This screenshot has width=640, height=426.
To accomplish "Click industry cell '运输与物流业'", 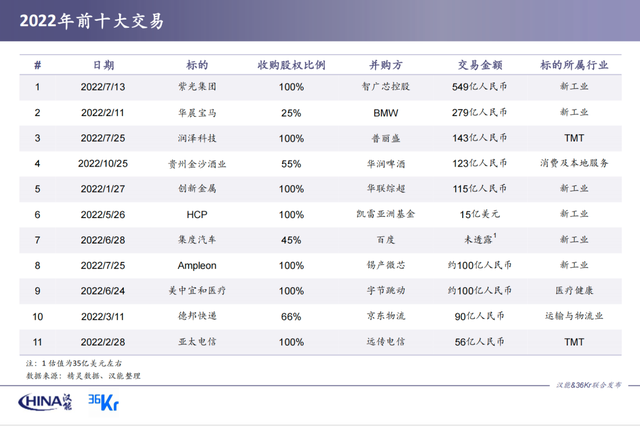I will pyautogui.click(x=574, y=316).
